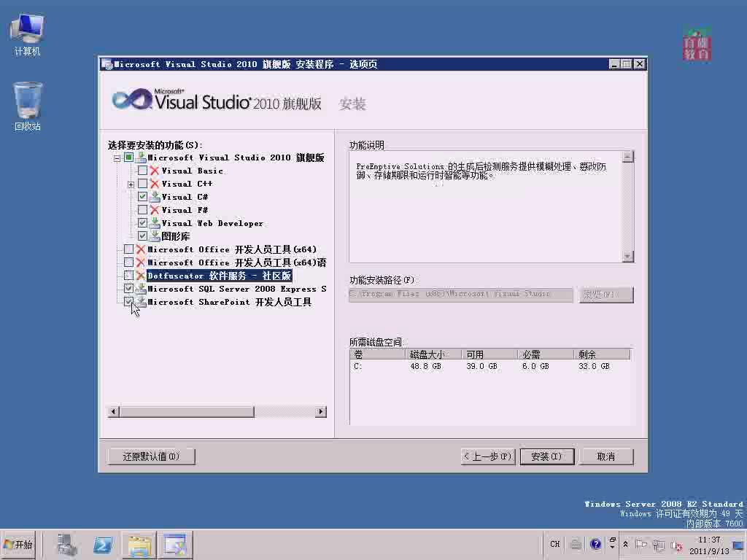Click the red X icon beside Visual Basic
Screen dimensions: 747x560
154,171
